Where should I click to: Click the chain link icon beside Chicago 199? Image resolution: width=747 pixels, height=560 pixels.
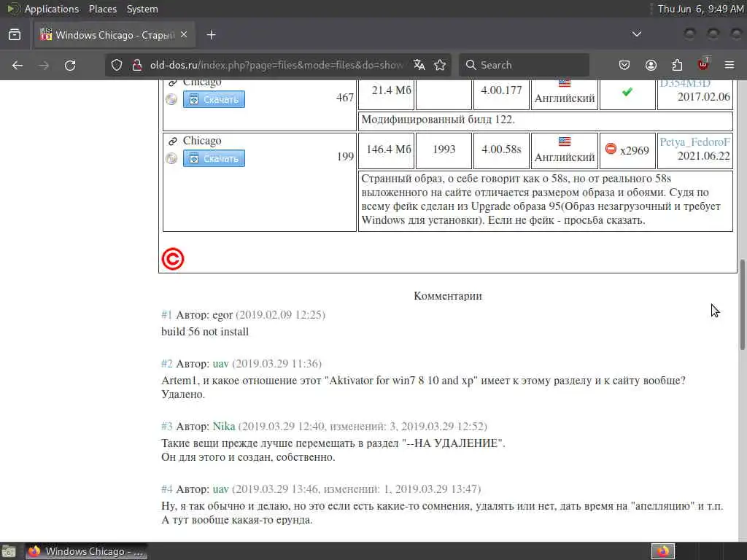click(173, 141)
